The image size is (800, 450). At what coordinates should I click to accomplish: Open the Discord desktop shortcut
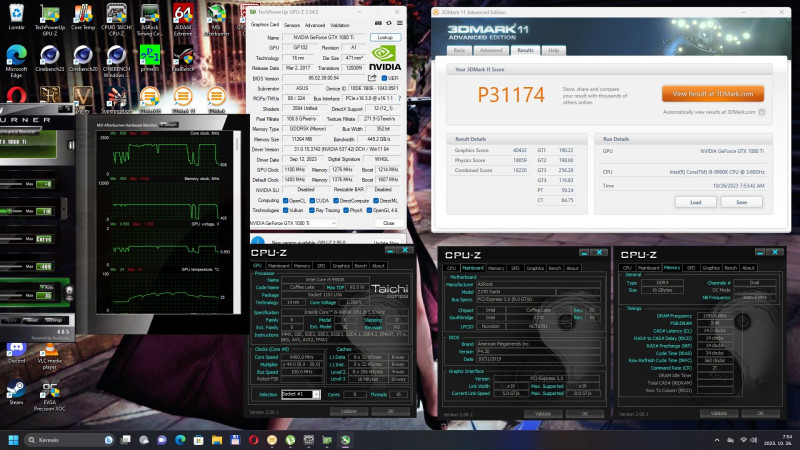(x=16, y=353)
